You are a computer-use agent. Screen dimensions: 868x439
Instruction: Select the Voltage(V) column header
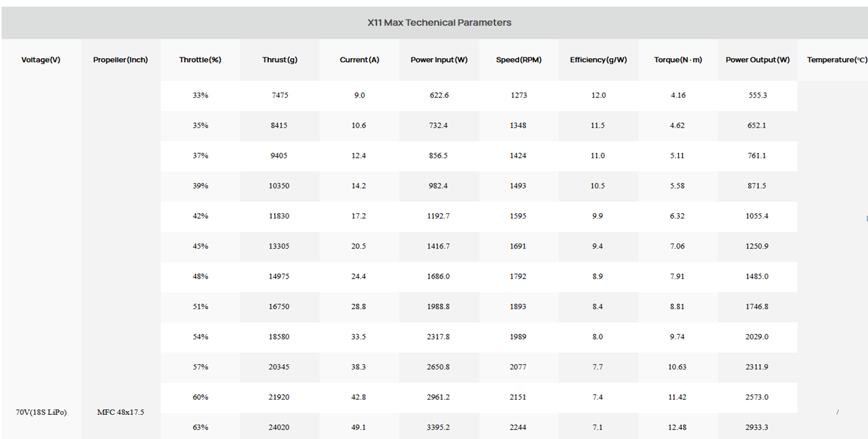pyautogui.click(x=41, y=60)
